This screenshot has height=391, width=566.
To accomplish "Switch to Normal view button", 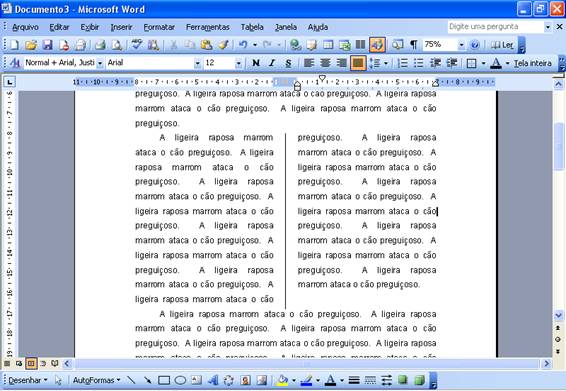I will (7, 364).
